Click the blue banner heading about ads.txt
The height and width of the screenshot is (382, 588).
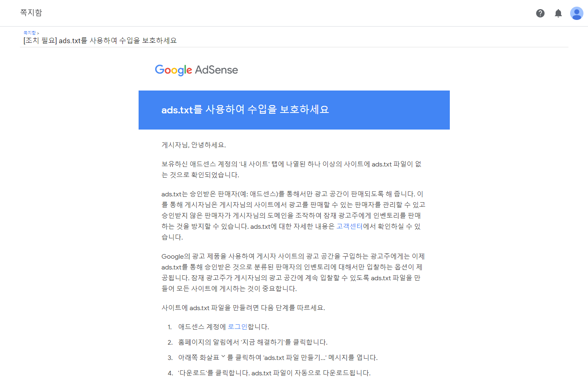[245, 110]
